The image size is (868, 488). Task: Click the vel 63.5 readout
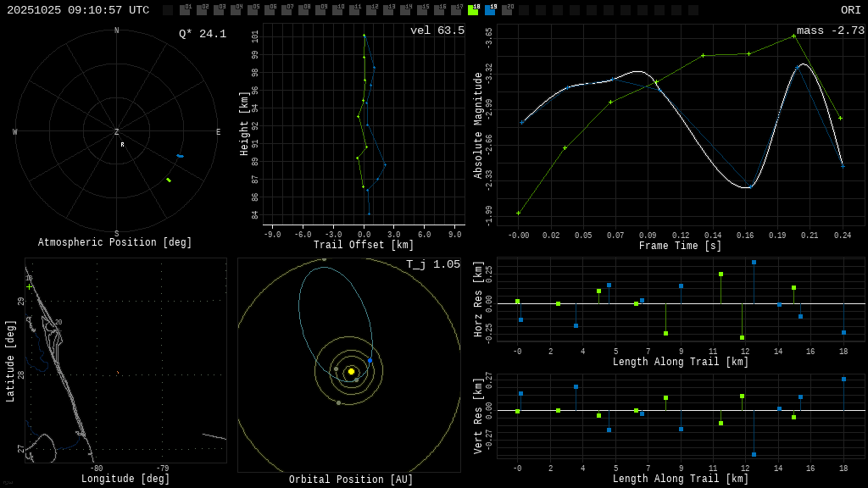tap(437, 30)
